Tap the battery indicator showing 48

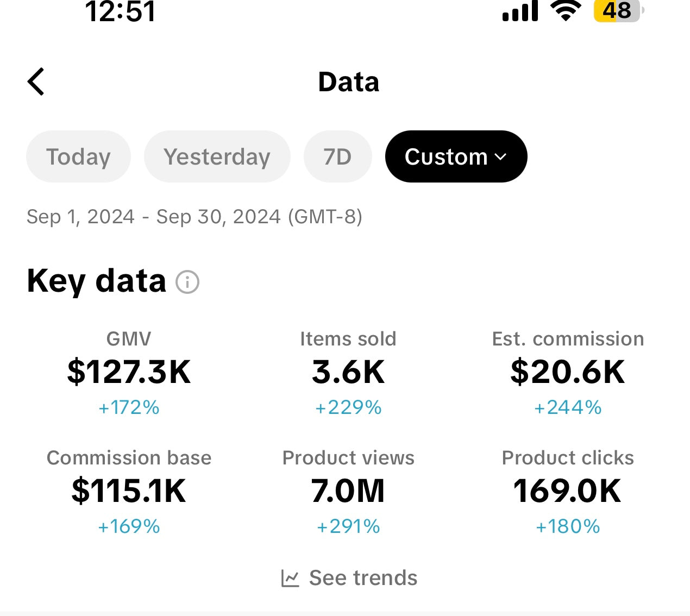tap(618, 10)
